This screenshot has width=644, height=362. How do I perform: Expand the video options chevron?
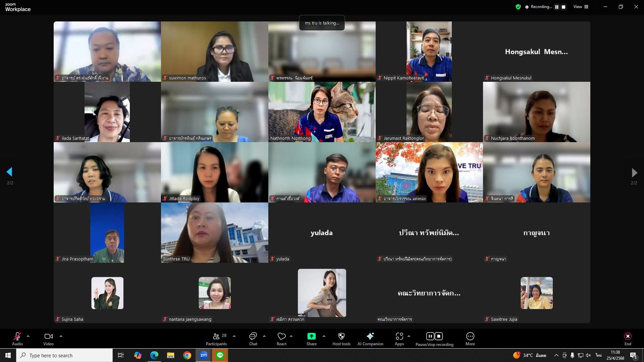[x=61, y=336]
